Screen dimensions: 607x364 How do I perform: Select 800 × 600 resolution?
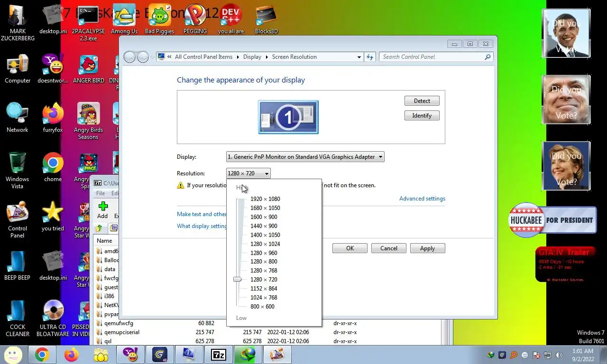262,307
